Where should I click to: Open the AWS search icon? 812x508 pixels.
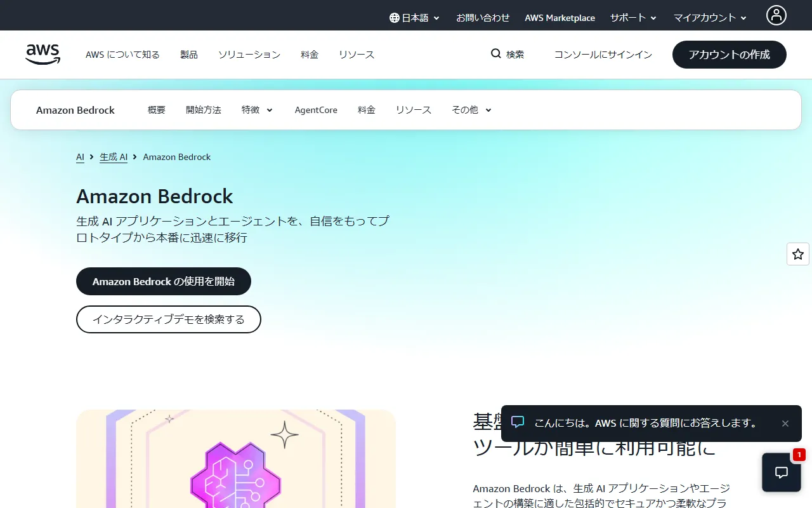(496, 54)
